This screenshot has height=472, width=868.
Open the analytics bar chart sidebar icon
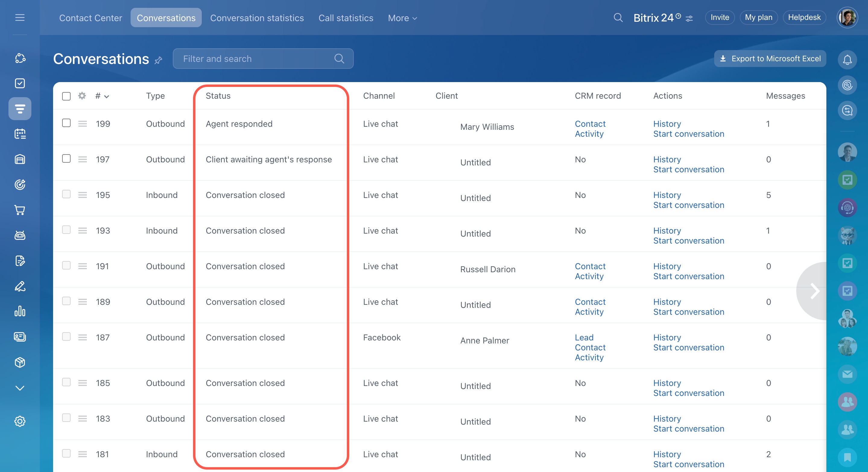tap(20, 311)
